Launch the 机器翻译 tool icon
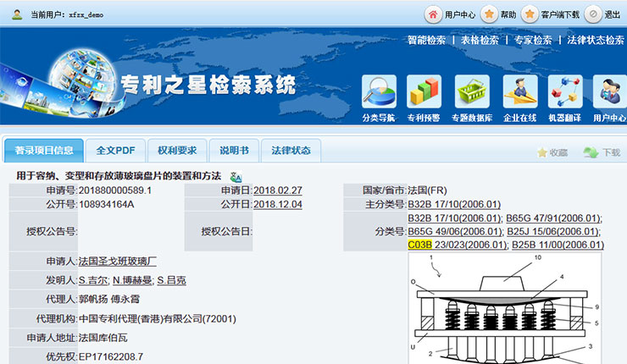This screenshot has width=627, height=364. [565, 92]
